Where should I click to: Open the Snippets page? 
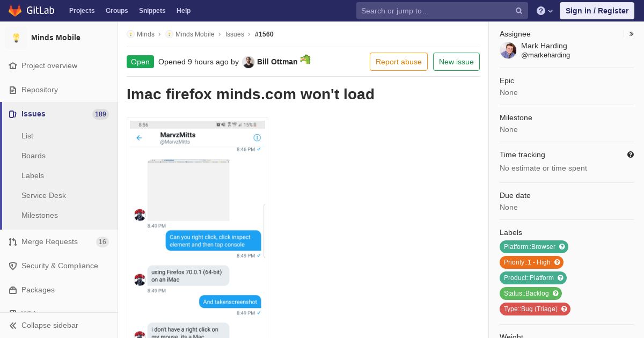(152, 11)
